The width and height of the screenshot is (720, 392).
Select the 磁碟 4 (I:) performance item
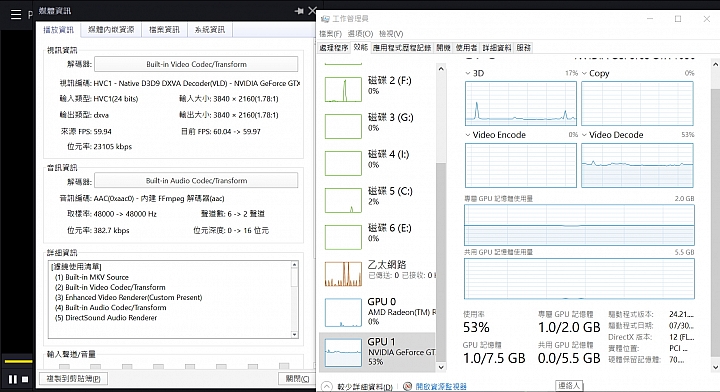click(377, 162)
